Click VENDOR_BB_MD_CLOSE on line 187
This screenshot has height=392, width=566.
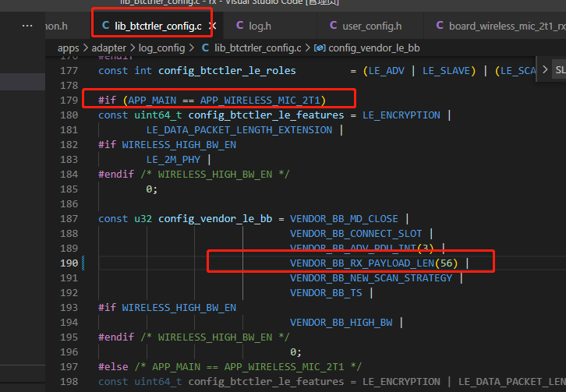click(344, 219)
